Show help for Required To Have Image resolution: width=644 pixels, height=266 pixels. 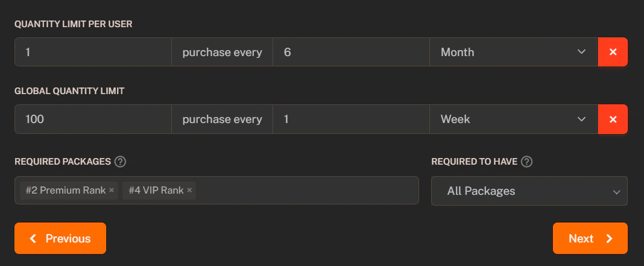click(526, 162)
